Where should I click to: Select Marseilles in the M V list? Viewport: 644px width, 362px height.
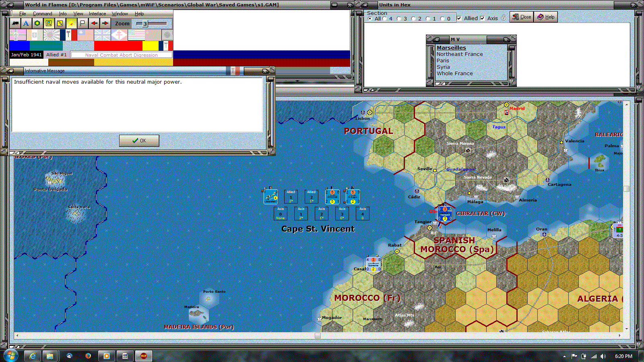tap(451, 47)
